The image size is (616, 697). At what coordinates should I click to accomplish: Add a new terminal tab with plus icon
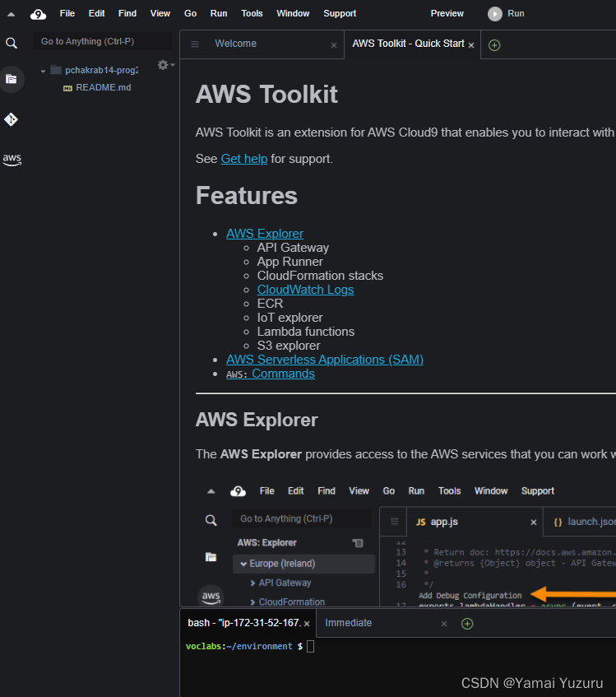(x=467, y=624)
